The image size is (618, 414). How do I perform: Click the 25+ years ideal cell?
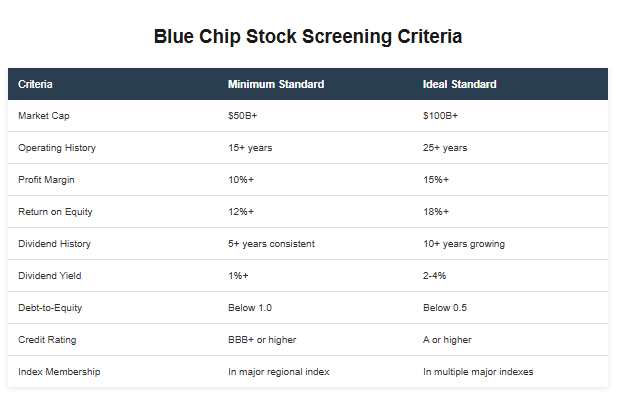445,148
